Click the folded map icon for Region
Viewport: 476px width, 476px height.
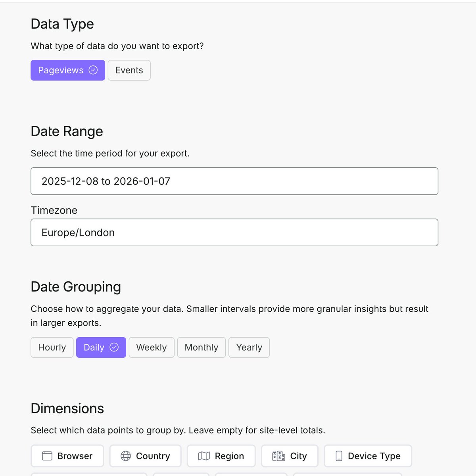coord(204,456)
